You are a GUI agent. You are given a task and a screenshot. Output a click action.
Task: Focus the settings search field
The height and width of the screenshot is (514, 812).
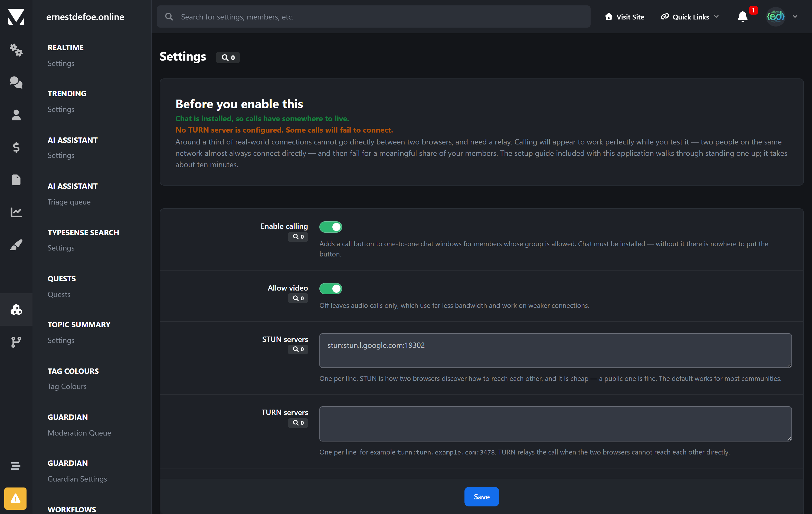click(374, 17)
